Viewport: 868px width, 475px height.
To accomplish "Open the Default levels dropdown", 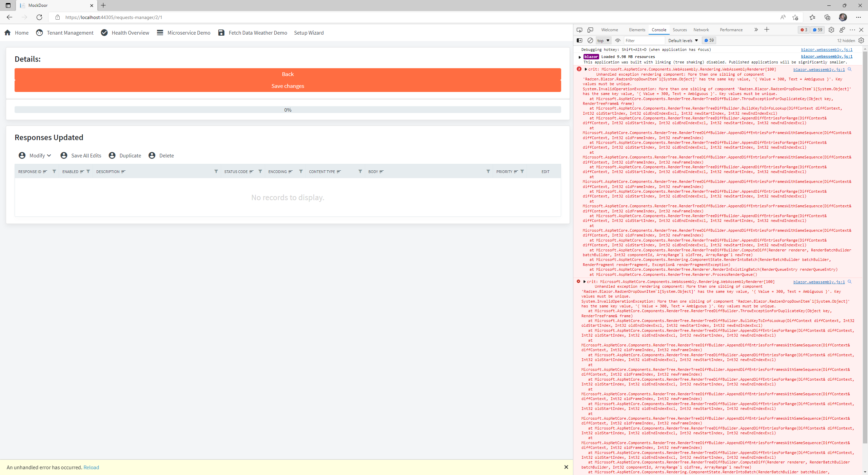I will tap(683, 40).
